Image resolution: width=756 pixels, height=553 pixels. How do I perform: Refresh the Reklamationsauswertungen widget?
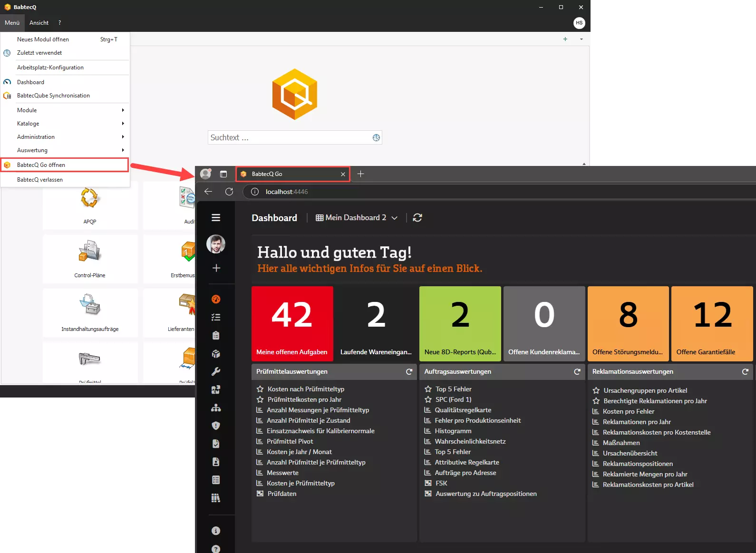[745, 372]
